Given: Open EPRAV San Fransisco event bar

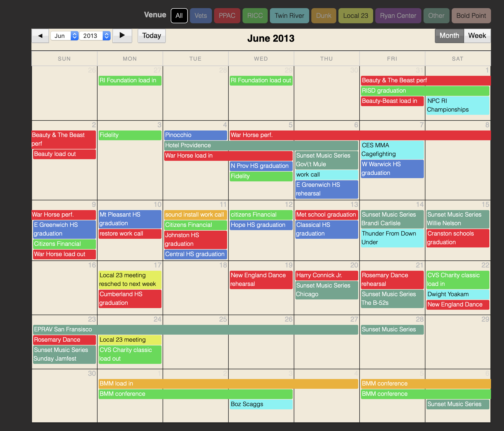Looking at the screenshot, I should tap(195, 329).
